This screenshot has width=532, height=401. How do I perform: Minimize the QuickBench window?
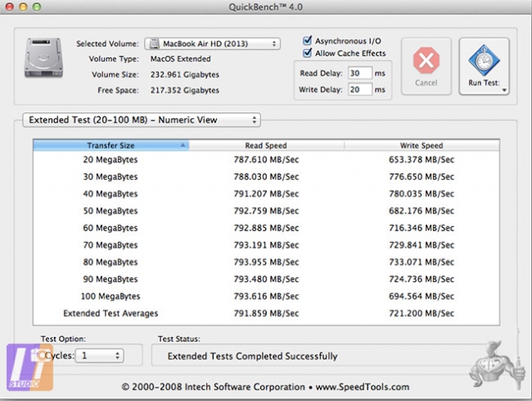(23, 7)
